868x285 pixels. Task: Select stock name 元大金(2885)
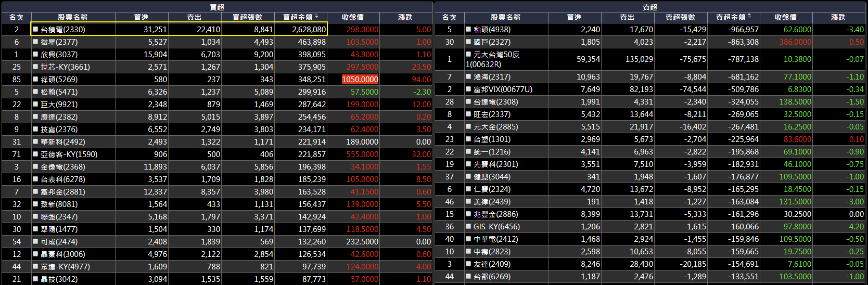tap(496, 127)
